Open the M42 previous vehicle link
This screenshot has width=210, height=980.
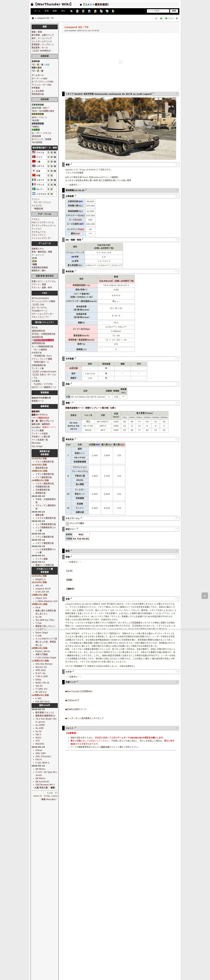81,535
